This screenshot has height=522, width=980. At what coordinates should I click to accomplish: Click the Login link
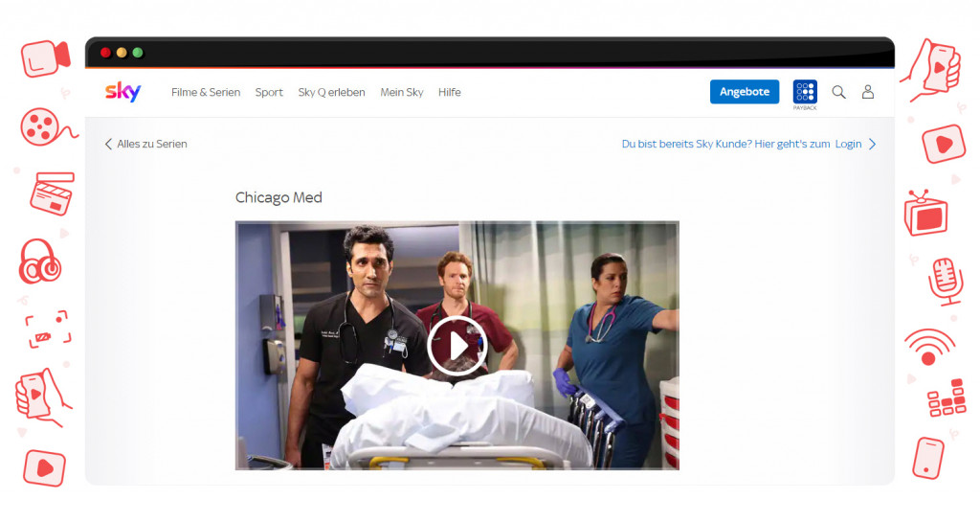click(x=848, y=144)
